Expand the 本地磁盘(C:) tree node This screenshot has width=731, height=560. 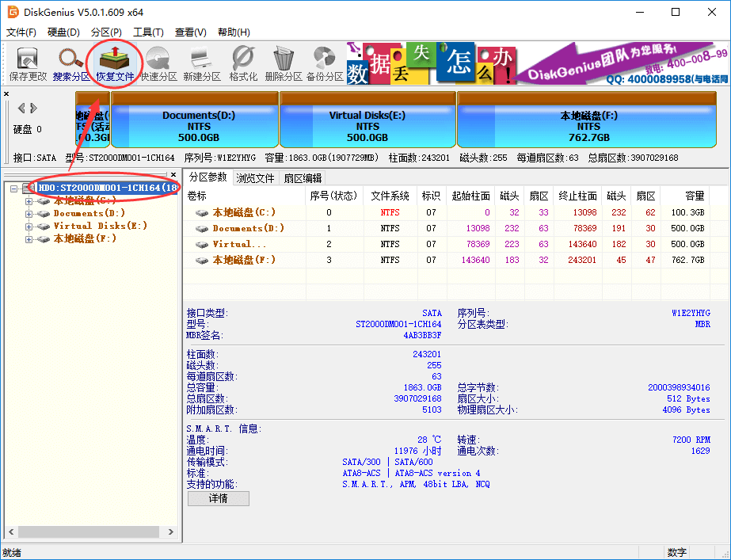[x=29, y=201]
